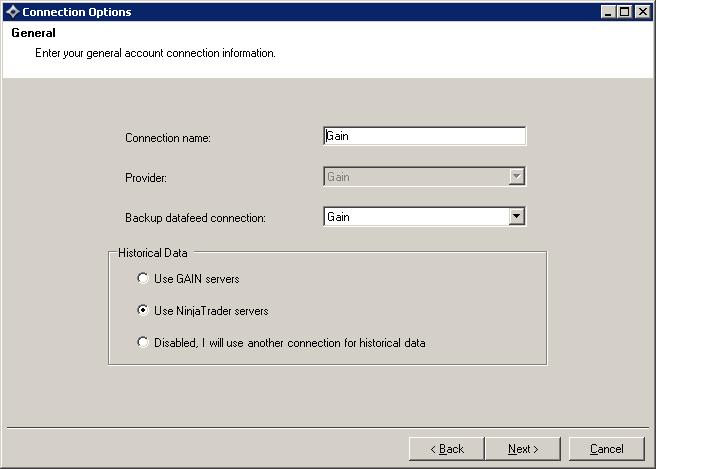This screenshot has width=720, height=469.
Task: Select Disabled, use another connection option
Action: (143, 343)
